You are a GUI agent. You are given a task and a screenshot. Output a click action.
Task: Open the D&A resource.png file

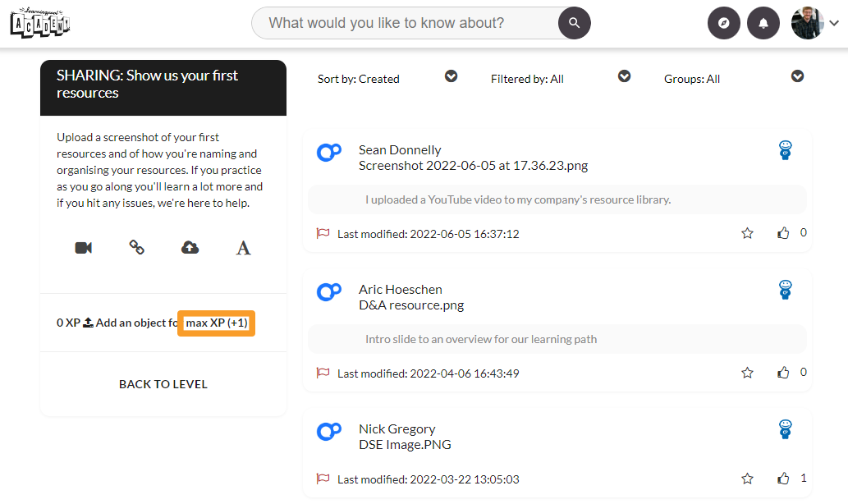pyautogui.click(x=411, y=305)
